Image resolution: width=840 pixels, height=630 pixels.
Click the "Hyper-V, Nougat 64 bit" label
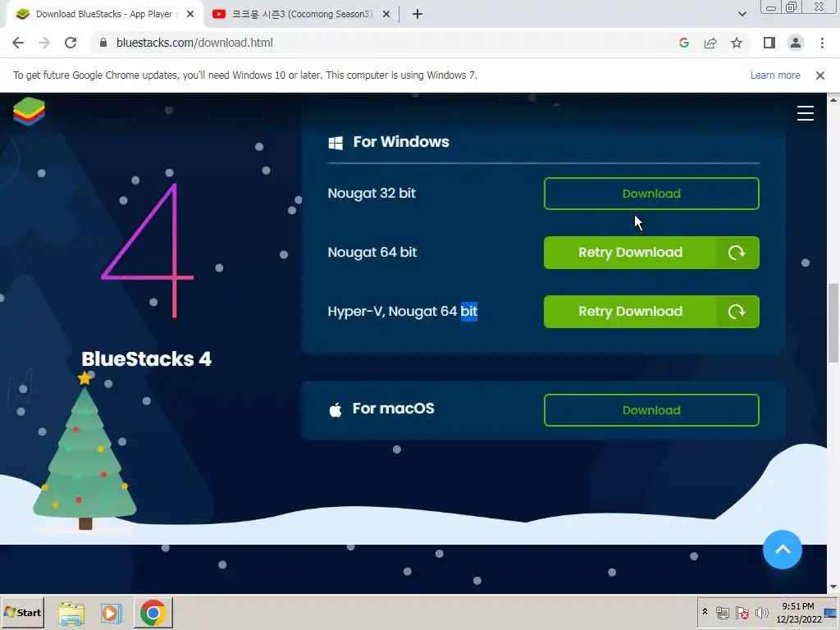pyautogui.click(x=402, y=311)
